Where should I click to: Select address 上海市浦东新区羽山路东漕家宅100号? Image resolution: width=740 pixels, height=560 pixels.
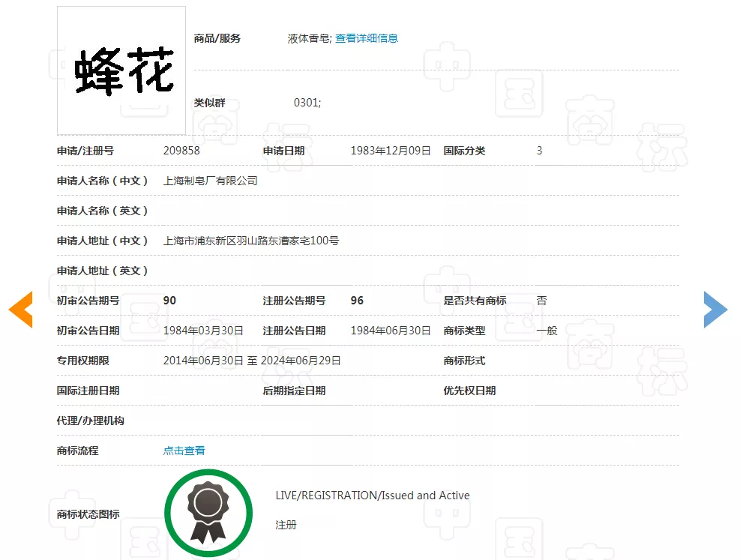[x=251, y=241]
